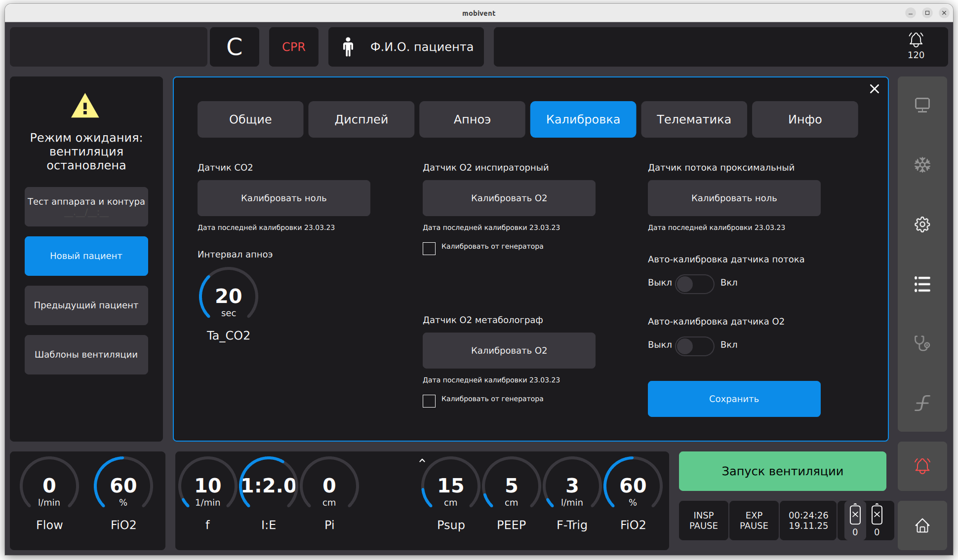Click the stethoscope icon in sidebar
958x560 pixels.
coord(922,343)
